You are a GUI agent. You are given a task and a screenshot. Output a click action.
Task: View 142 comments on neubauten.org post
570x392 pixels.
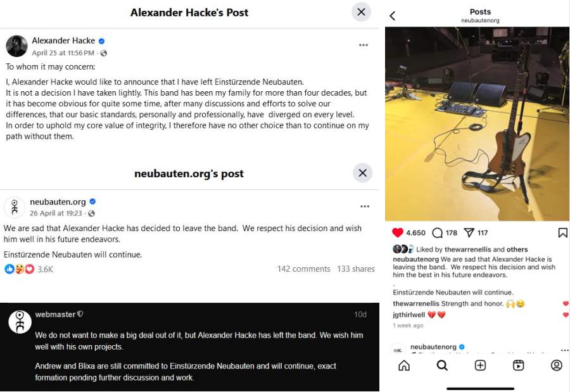click(x=303, y=269)
